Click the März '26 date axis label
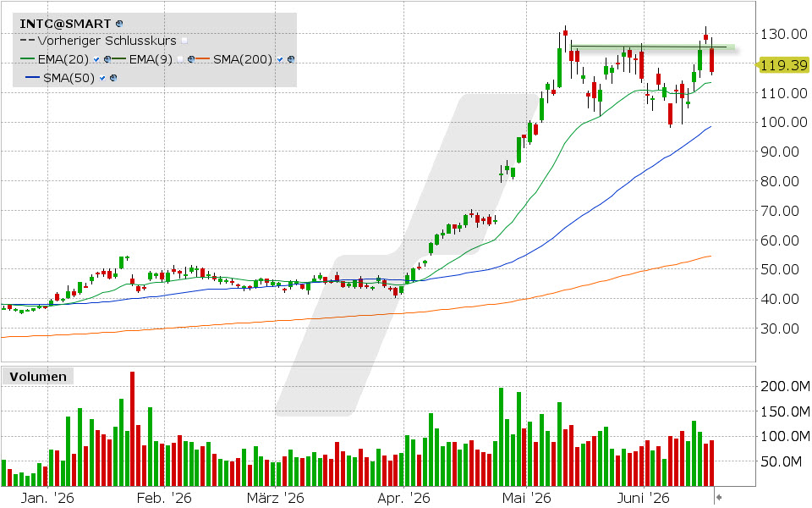Viewport: 812px width, 508px height. point(276,499)
